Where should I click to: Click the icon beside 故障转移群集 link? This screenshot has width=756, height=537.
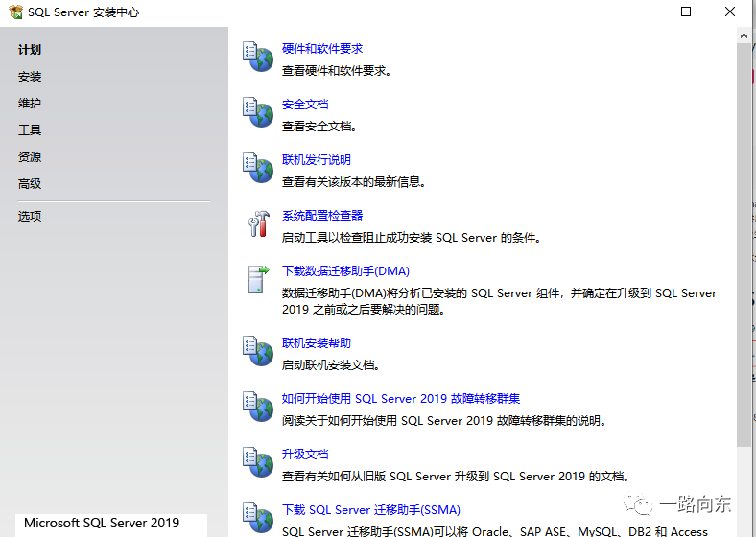point(258,407)
